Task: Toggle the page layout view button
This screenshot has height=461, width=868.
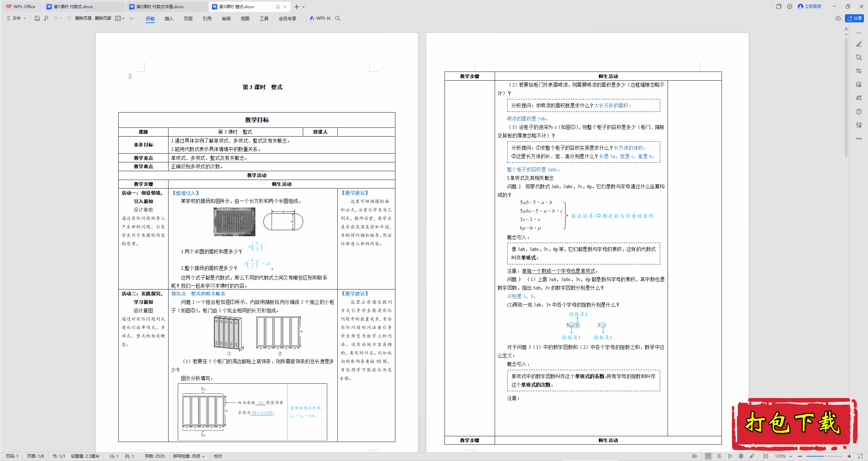Action: pos(708,456)
